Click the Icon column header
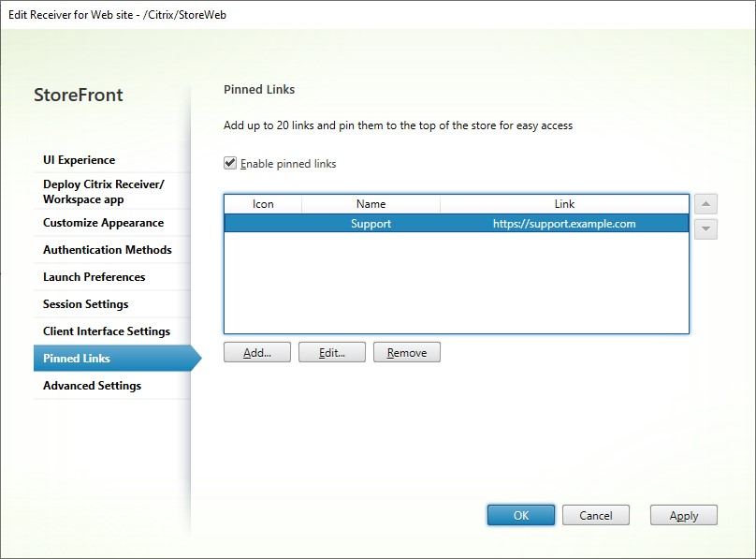The height and width of the screenshot is (559, 756). click(263, 204)
